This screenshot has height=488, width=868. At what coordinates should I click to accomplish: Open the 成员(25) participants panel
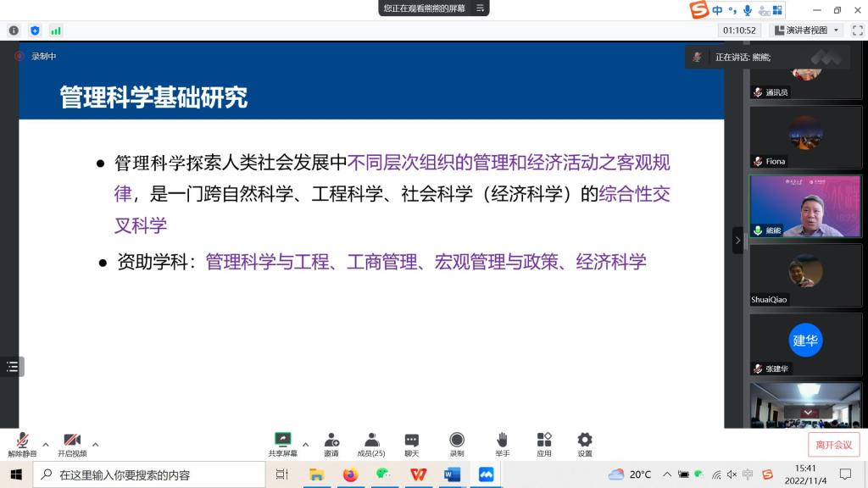pyautogui.click(x=371, y=440)
